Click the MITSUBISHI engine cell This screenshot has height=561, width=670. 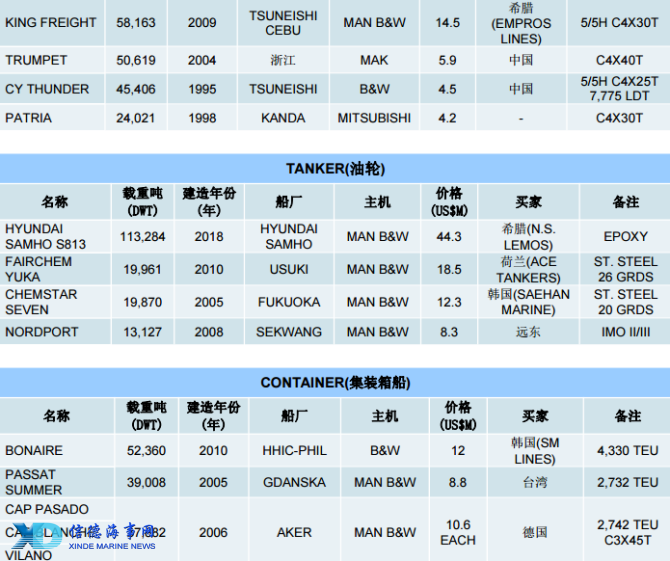tap(374, 118)
